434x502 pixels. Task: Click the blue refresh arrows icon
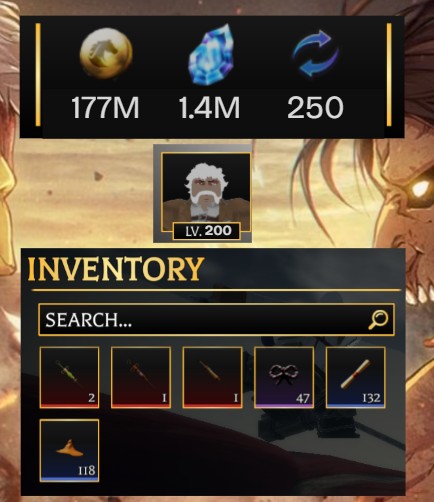pyautogui.click(x=315, y=53)
